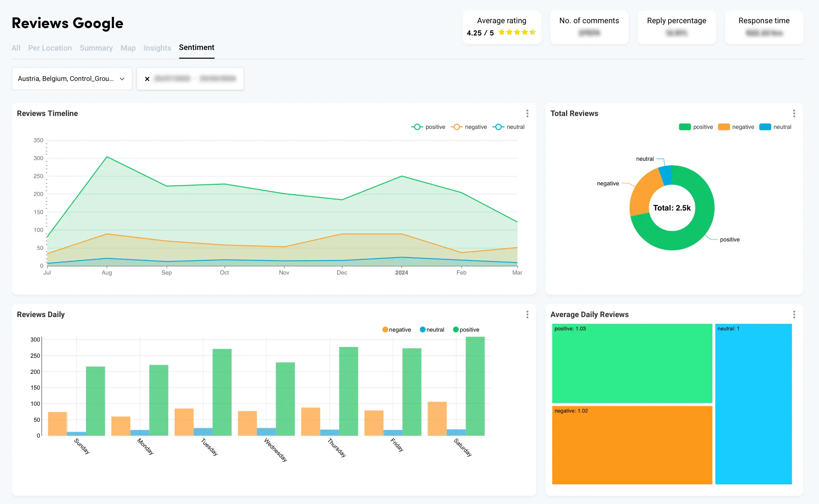Click the 'positive: 1.03' treemap tile

tap(632, 363)
